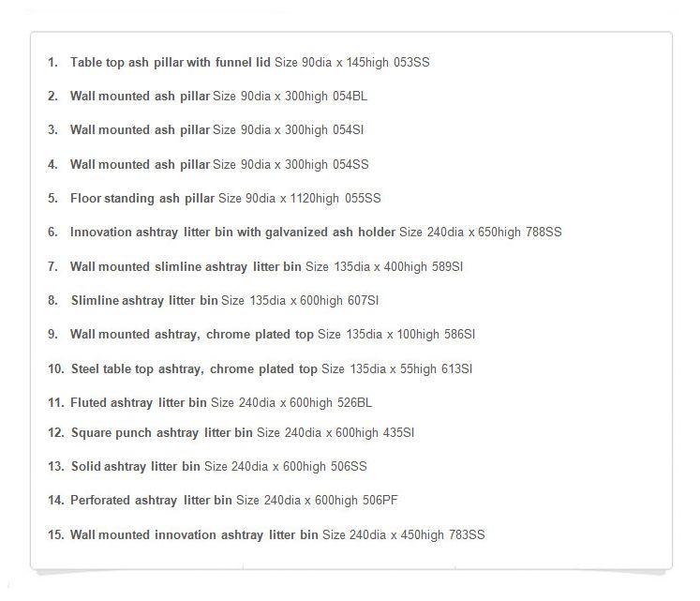Viewport: 700px width, 601px height.
Task: Click Solid ashtray litter bin 506SS
Action: pos(207,467)
